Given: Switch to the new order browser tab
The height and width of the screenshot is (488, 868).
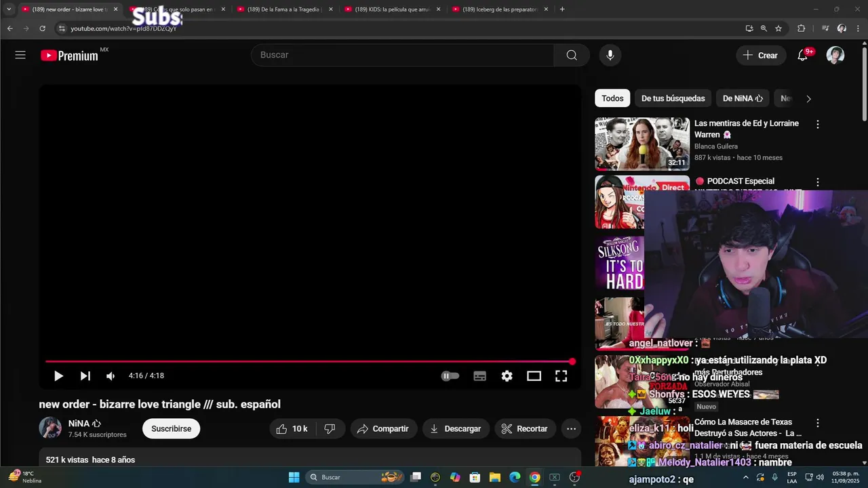Looking at the screenshot, I should 69,9.
